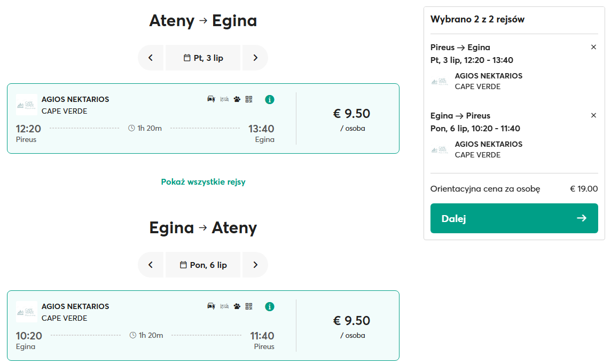Click the paw icon on return ferry card
This screenshot has height=364, width=611.
click(237, 306)
